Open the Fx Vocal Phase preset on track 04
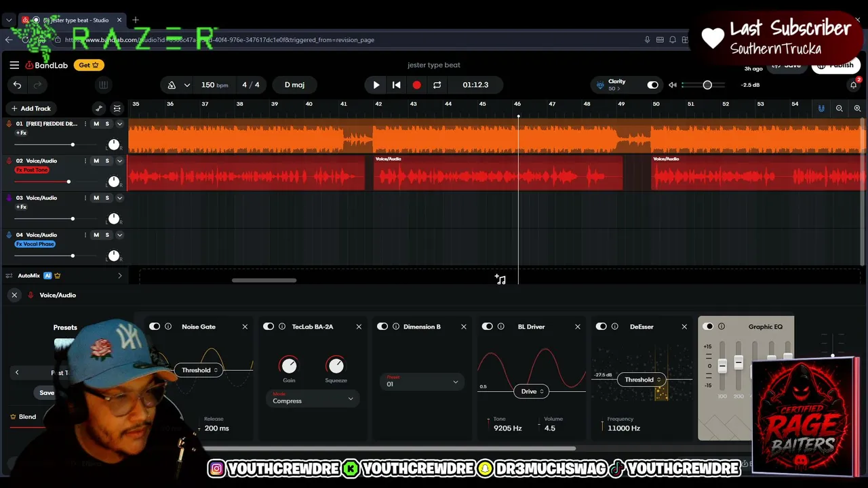 click(x=35, y=244)
